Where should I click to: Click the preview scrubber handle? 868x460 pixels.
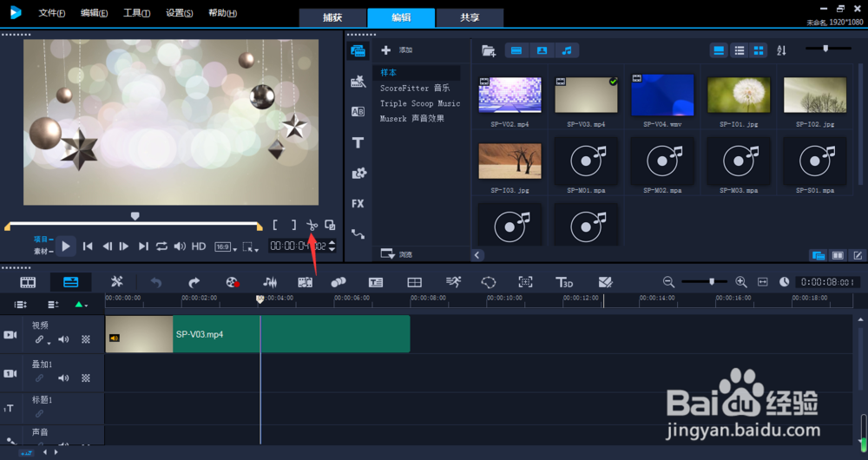tap(135, 216)
